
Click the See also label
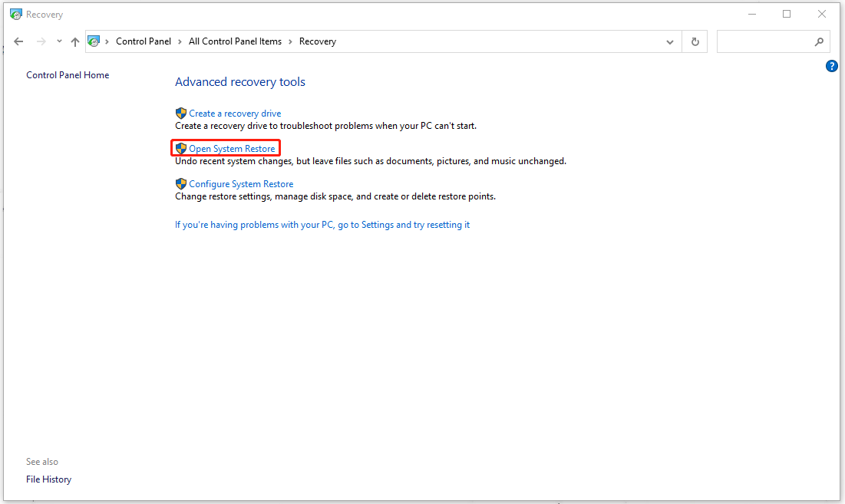[42, 462]
